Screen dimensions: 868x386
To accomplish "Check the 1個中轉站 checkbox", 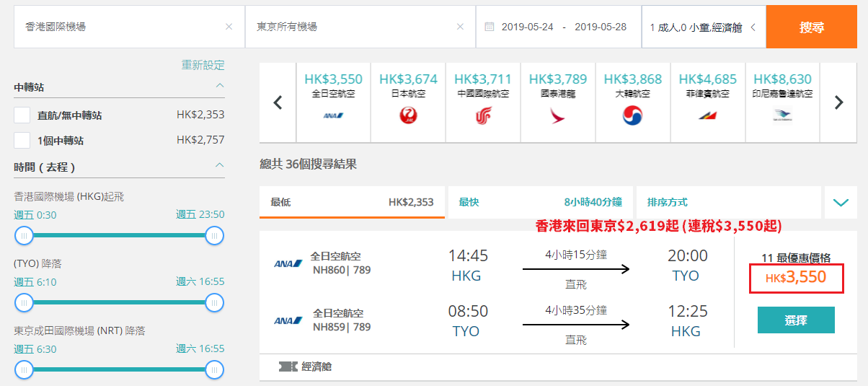I will click(22, 140).
